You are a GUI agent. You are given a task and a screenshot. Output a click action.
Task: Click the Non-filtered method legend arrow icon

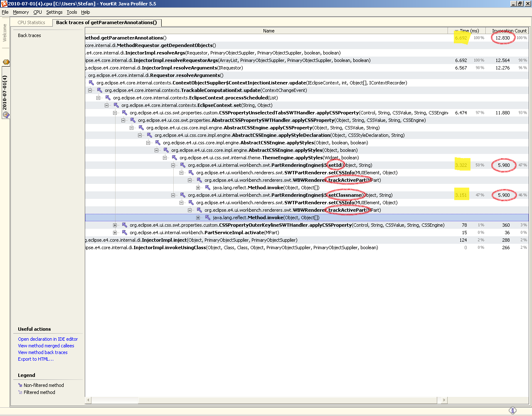pos(20,385)
